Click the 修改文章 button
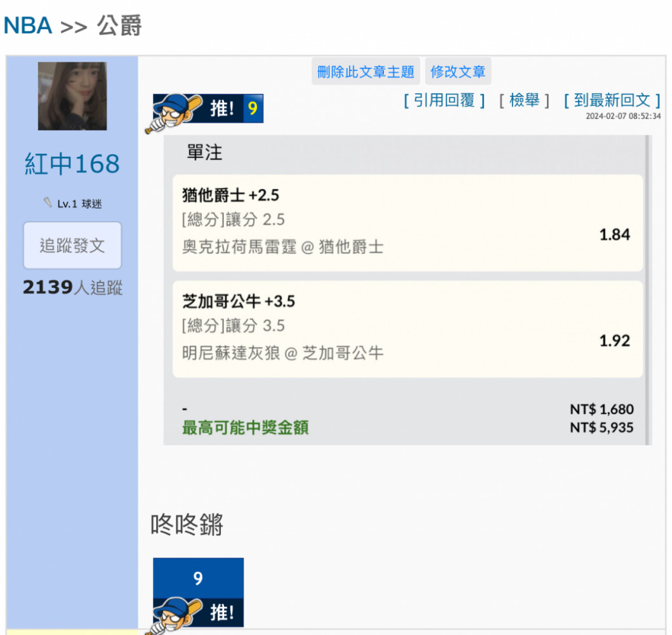The height and width of the screenshot is (635, 672). point(458,72)
